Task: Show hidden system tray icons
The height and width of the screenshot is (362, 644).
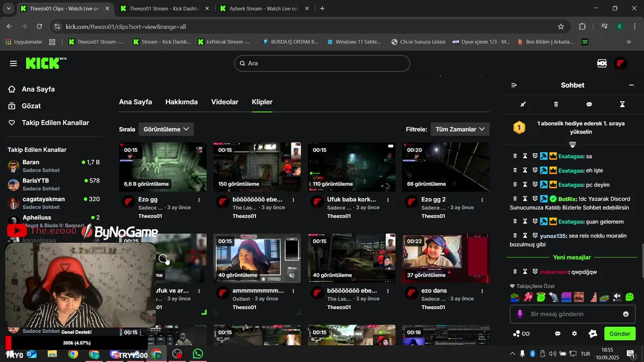Action: (512, 354)
